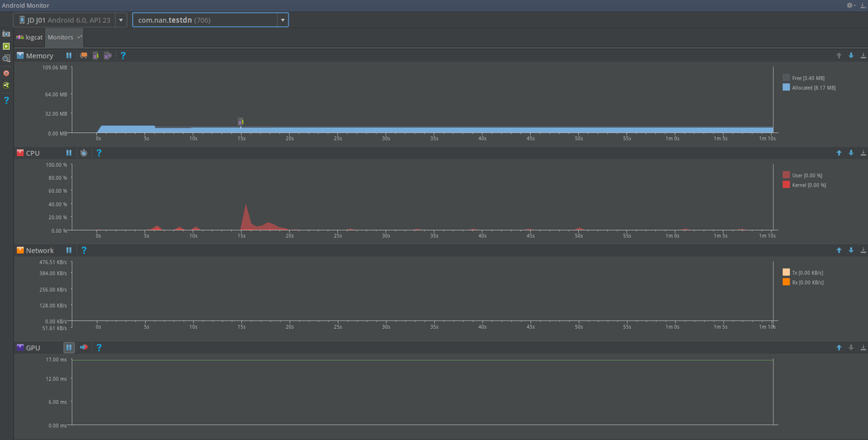Pause the Memory monitor
Image resolution: width=868 pixels, height=440 pixels.
(x=69, y=55)
